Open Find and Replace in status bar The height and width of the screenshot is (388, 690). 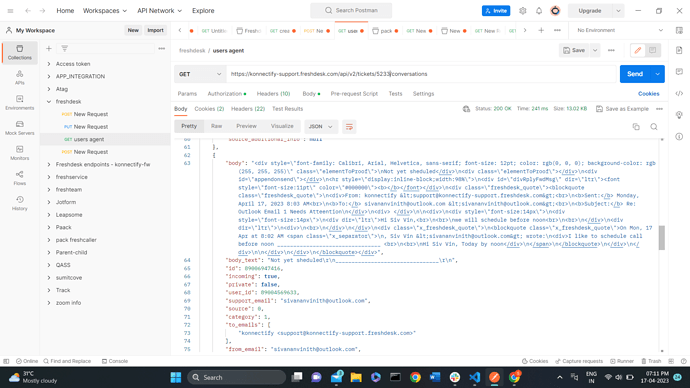(x=67, y=361)
